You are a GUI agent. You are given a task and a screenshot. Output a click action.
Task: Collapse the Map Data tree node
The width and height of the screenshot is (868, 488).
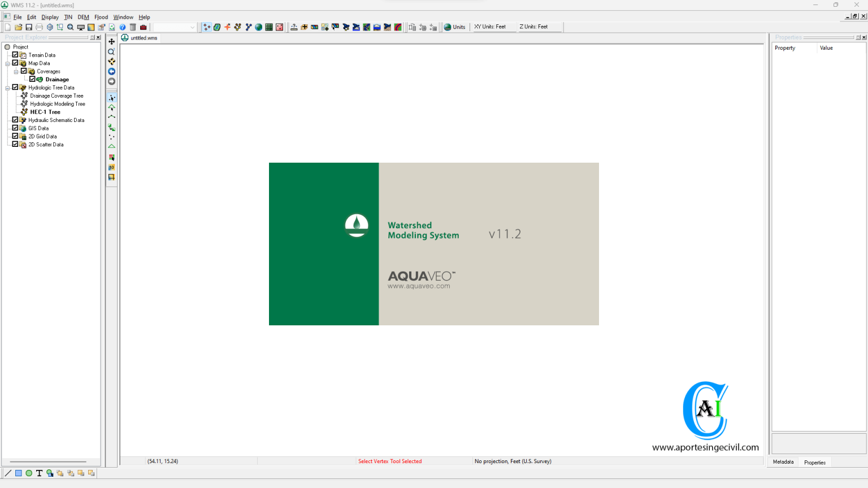click(7, 63)
